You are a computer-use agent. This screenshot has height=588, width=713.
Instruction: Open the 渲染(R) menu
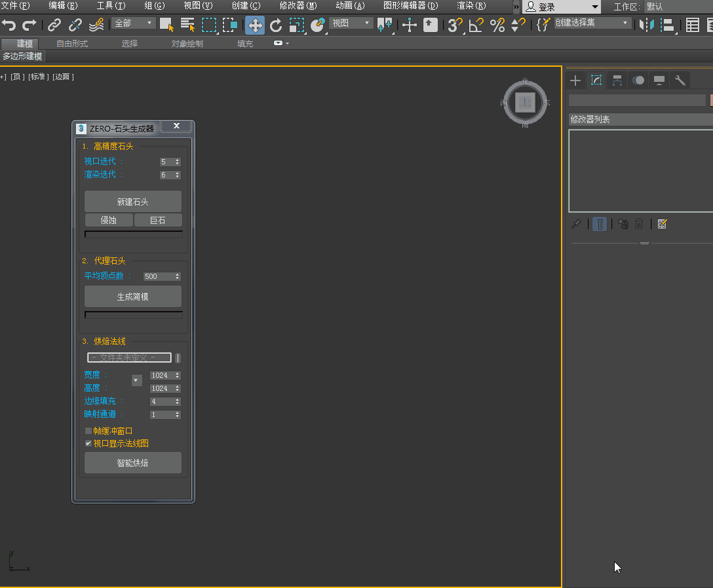coord(471,6)
